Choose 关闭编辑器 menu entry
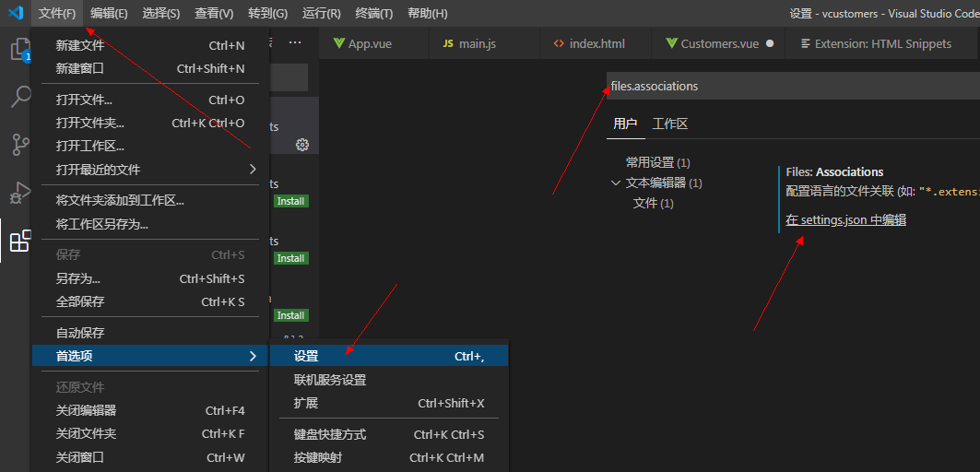The height and width of the screenshot is (472, 980). pos(150,411)
